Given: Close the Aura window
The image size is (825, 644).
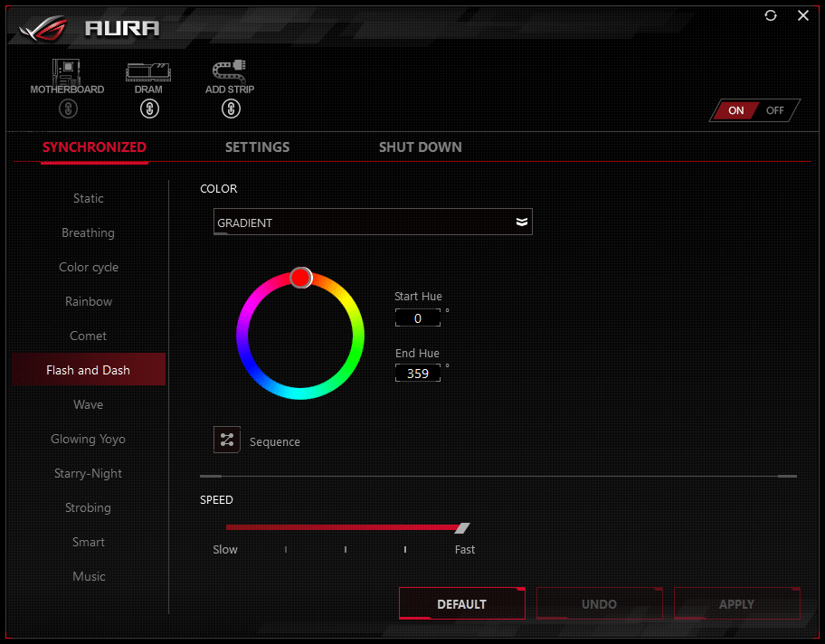Looking at the screenshot, I should [803, 15].
